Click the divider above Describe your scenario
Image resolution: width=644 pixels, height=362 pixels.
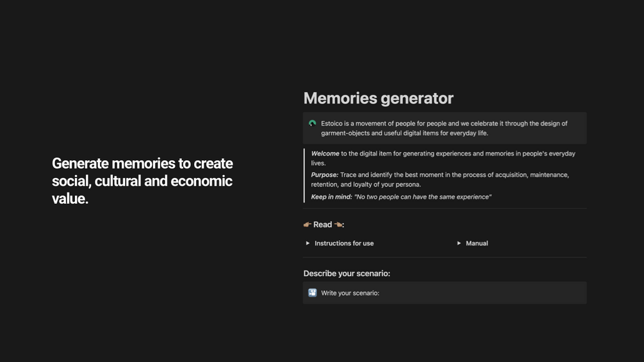pyautogui.click(x=445, y=258)
